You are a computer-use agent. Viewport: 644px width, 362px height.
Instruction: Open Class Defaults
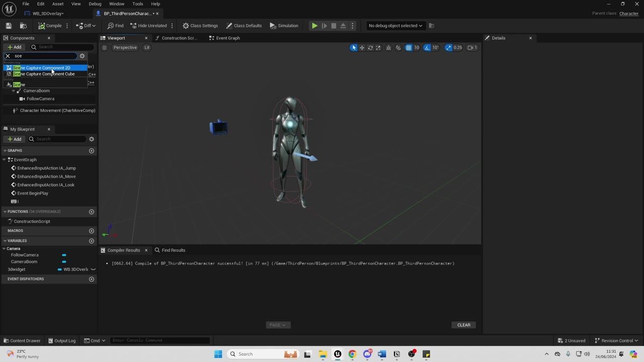tap(244, 26)
